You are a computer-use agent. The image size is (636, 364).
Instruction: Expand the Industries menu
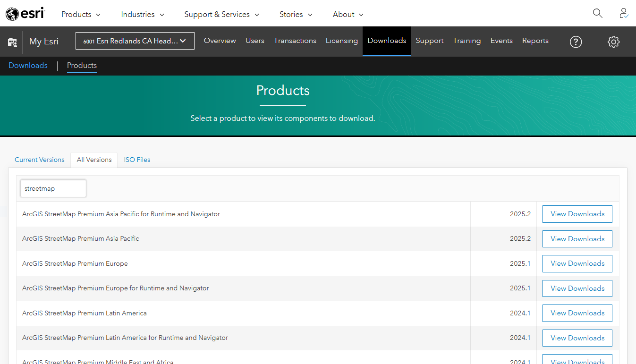click(143, 14)
